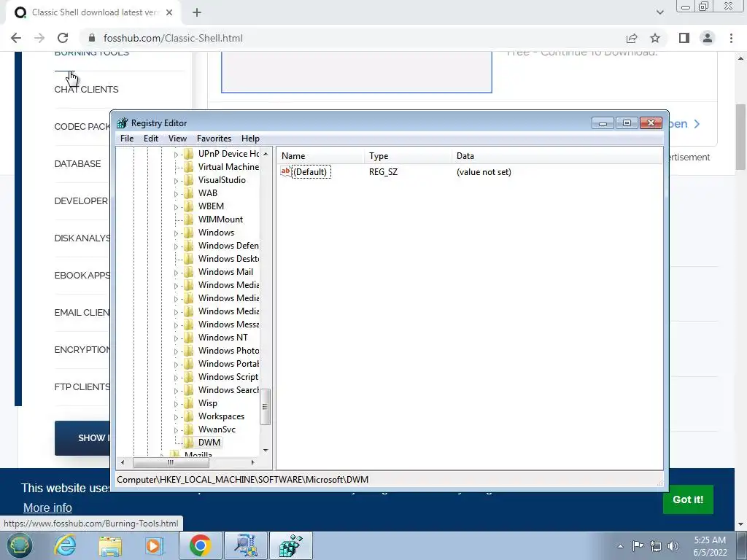Expand the VisualStudio key

(176, 181)
